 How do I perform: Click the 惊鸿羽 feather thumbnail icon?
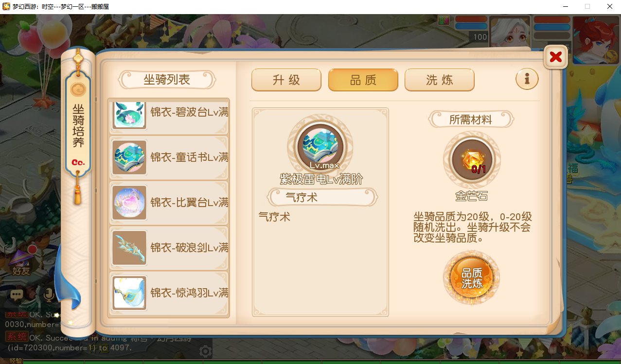click(x=129, y=293)
